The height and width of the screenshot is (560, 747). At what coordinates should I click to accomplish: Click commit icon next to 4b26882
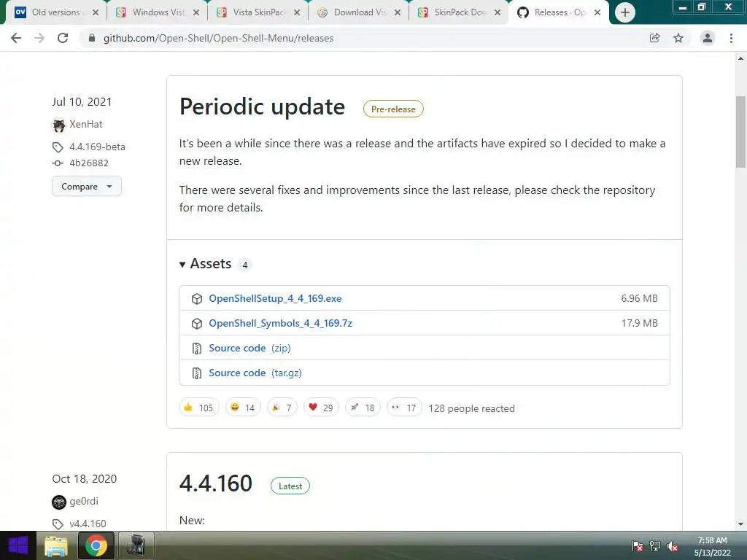58,163
